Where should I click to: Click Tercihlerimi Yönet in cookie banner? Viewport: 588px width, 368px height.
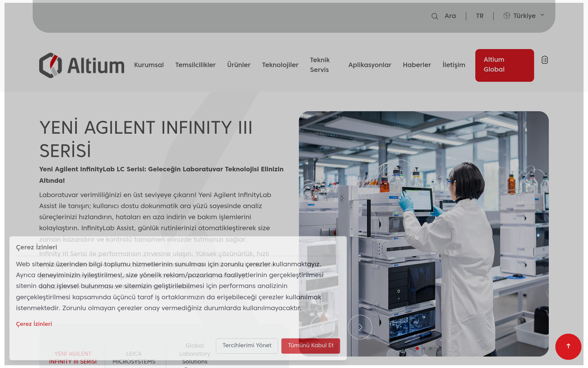point(247,346)
